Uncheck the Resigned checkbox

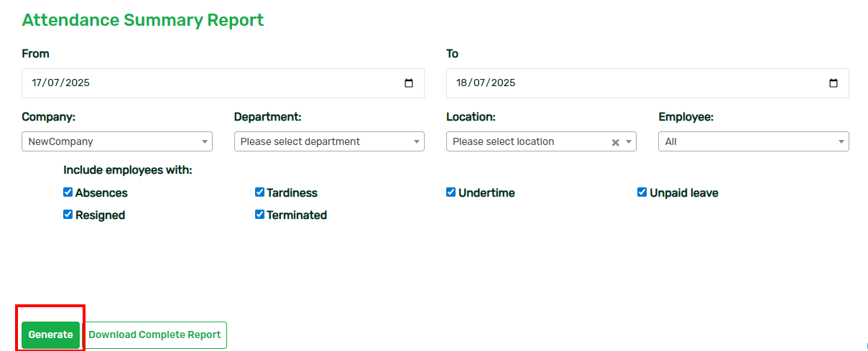[x=68, y=215]
